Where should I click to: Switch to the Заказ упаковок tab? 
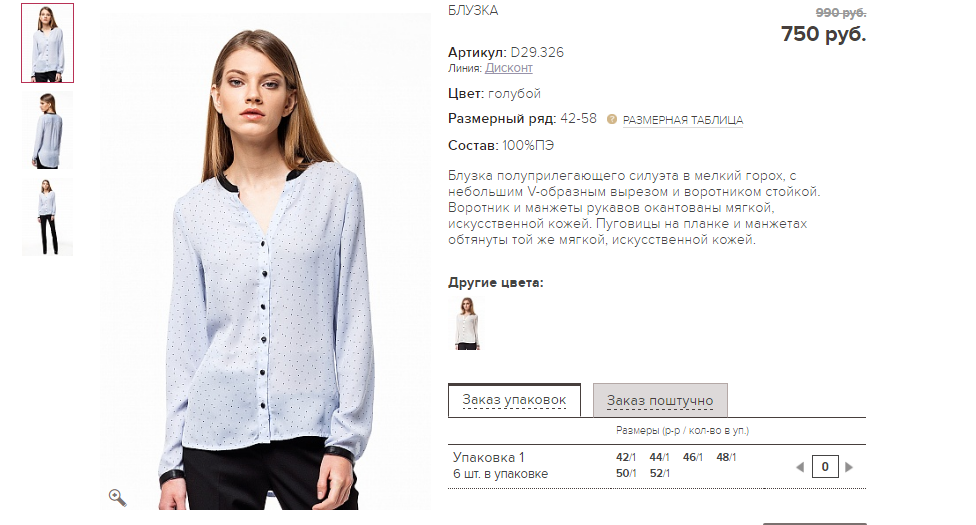click(514, 400)
